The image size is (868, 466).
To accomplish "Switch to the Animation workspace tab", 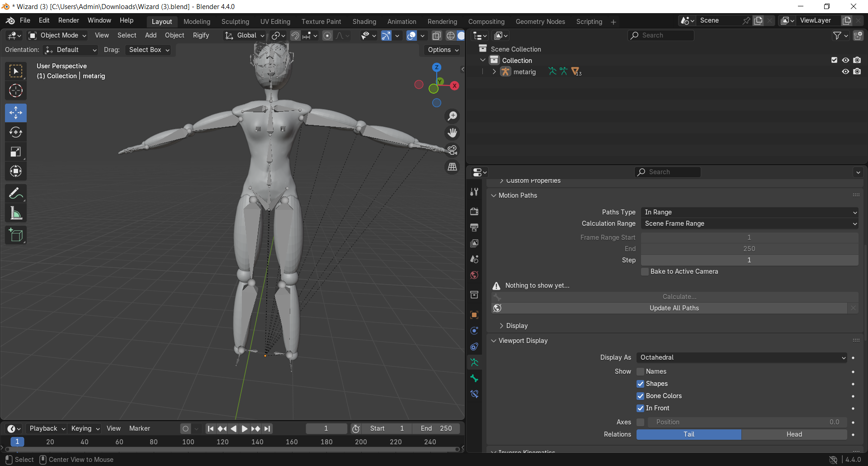I will coord(401,22).
